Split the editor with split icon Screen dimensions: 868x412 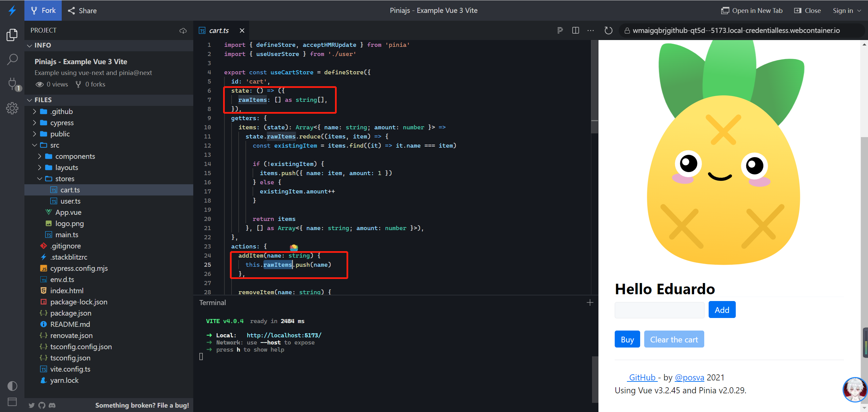(575, 31)
